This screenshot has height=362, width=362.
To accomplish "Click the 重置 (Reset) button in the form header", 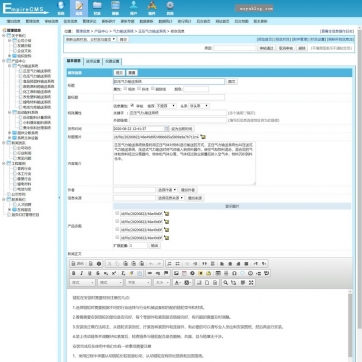I will 132,73.
